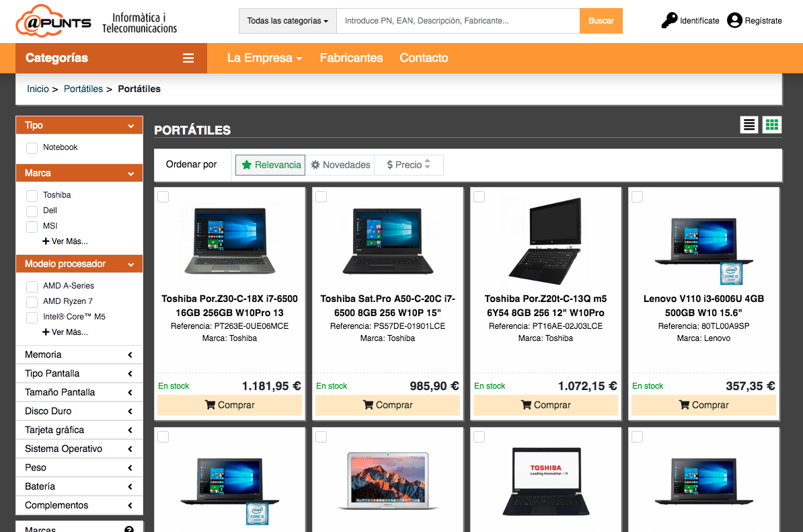This screenshot has width=803, height=532.
Task: Open Toshiba Por.Z20t-C-13Q product title
Action: [x=545, y=306]
